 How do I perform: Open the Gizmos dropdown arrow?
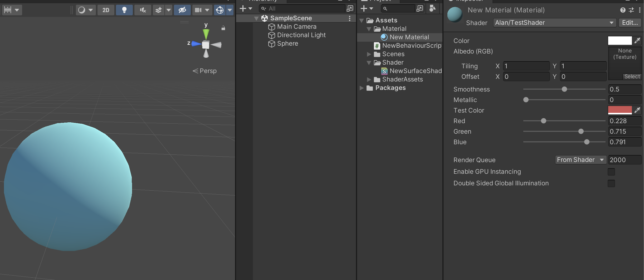(230, 10)
